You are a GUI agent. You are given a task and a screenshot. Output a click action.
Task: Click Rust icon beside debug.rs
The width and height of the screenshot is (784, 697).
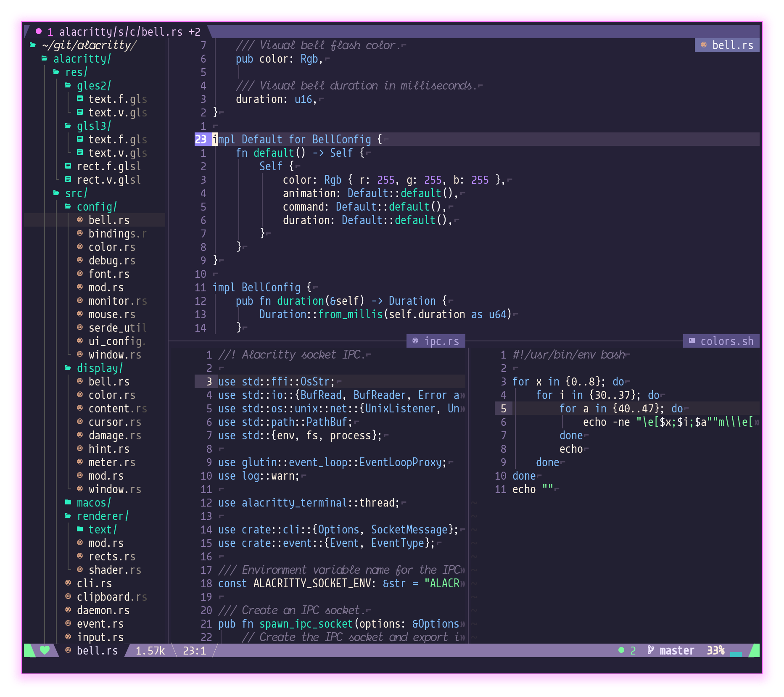tap(80, 260)
